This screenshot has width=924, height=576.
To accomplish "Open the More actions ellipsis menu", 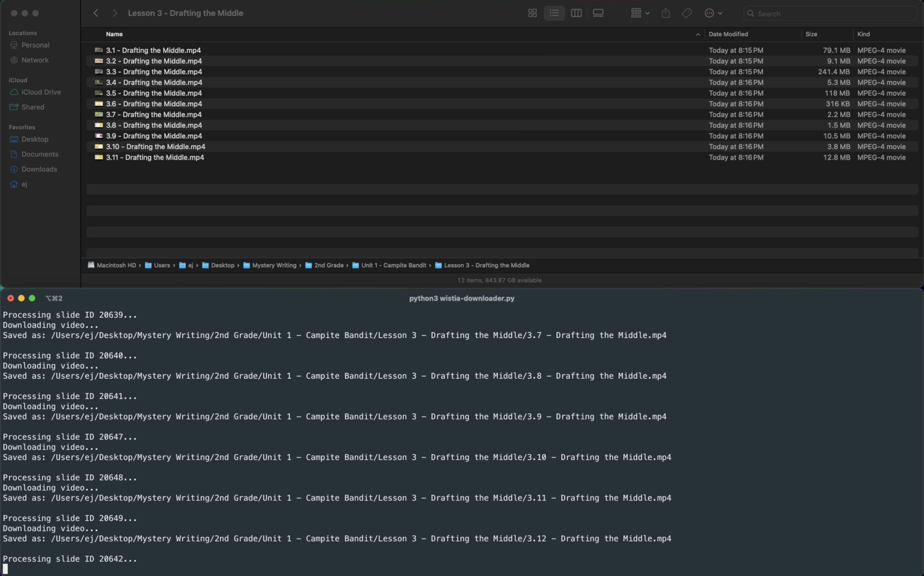I will [713, 13].
